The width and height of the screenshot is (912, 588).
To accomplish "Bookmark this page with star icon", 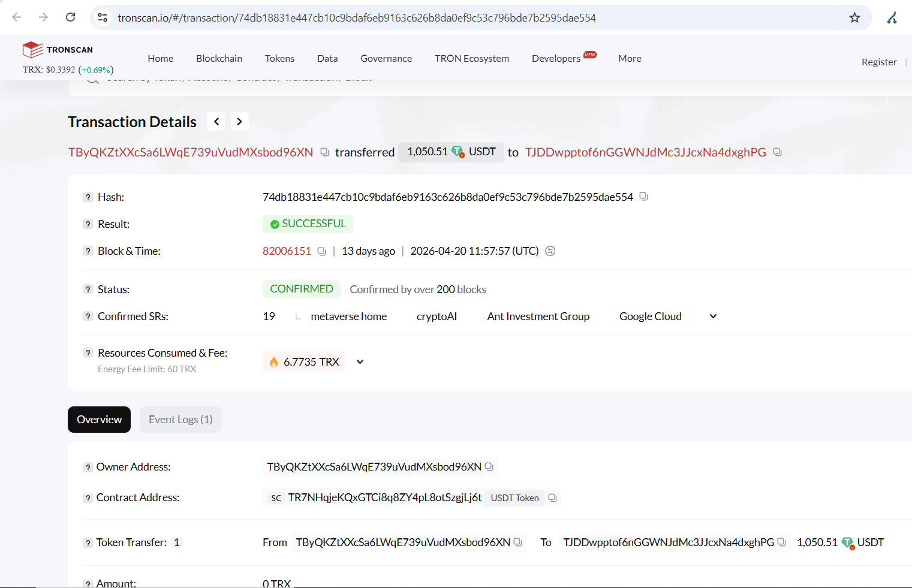I will click(x=854, y=18).
